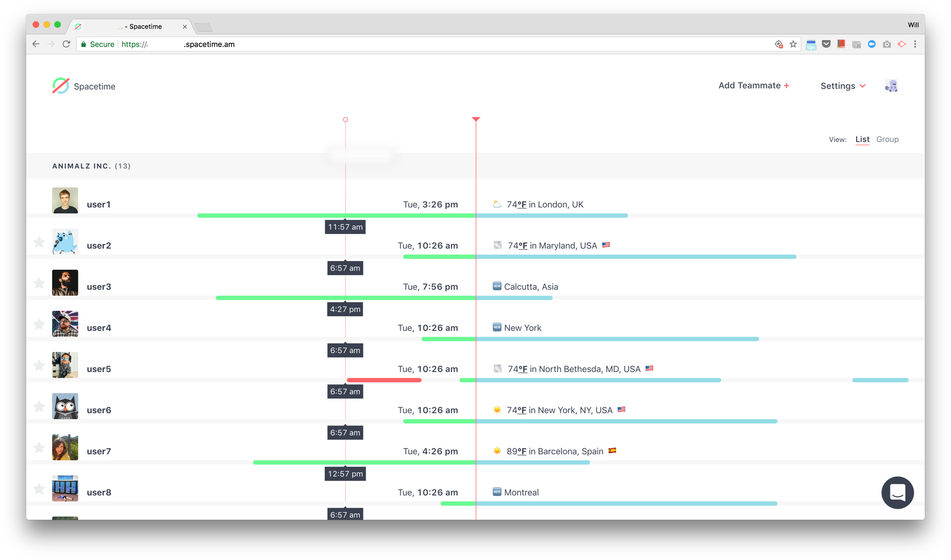Open user4's avatar photo
951x560 pixels.
[65, 324]
